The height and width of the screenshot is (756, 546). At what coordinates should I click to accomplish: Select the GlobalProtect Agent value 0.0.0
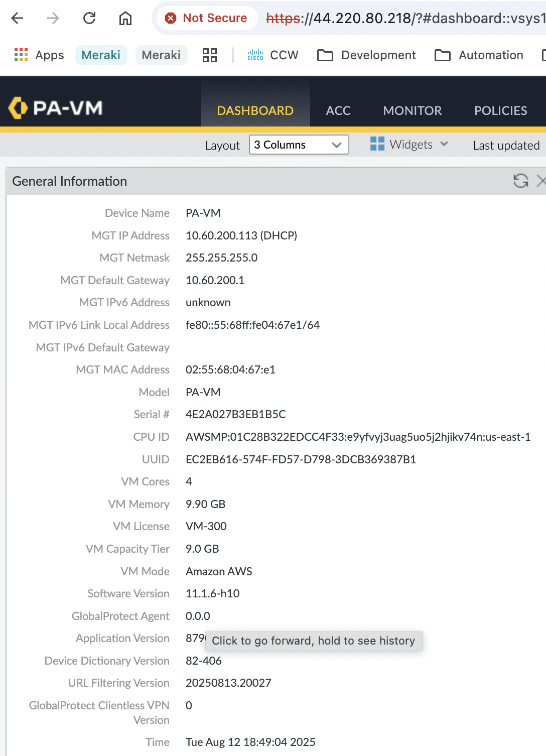point(198,616)
